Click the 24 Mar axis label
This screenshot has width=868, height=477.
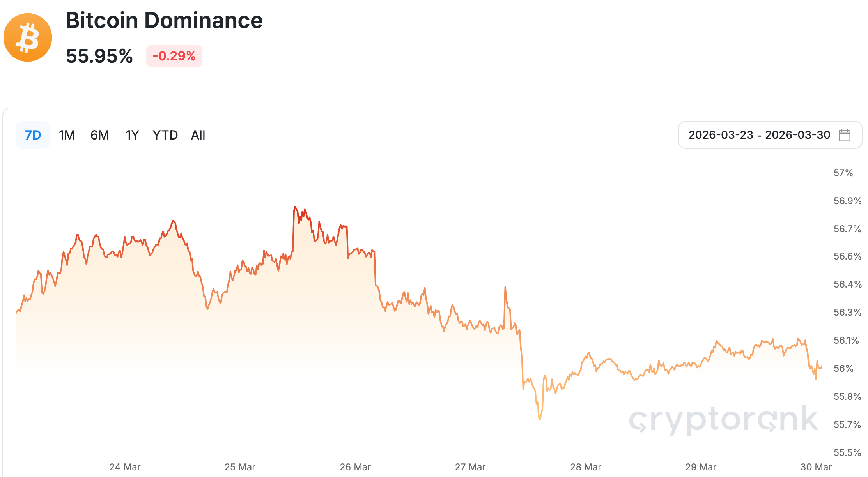coord(125,467)
